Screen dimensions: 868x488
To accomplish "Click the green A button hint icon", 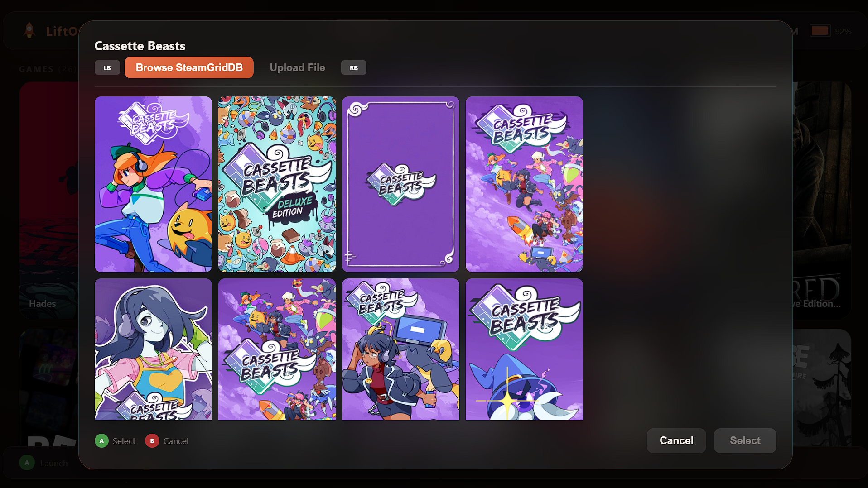I will coord(101,441).
